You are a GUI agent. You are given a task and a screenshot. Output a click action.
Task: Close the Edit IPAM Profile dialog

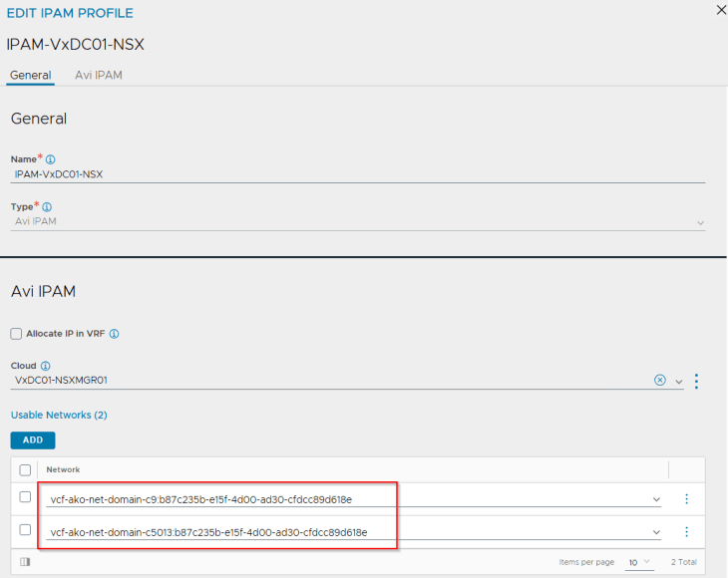tap(720, 9)
